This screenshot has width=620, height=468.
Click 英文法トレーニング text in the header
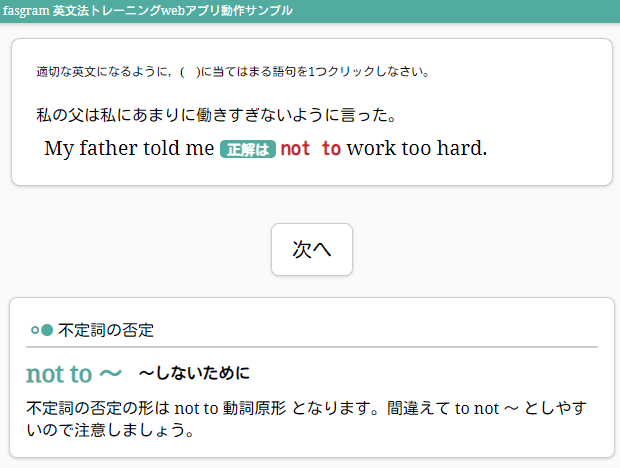pos(107,11)
